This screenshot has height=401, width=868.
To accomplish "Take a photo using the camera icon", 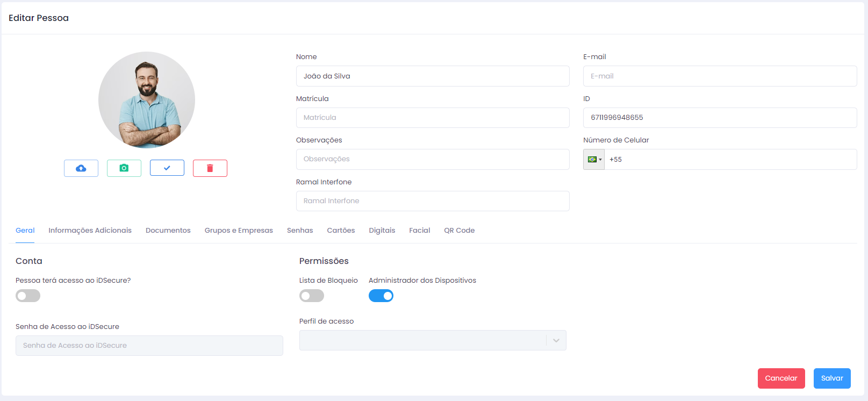I will point(124,168).
